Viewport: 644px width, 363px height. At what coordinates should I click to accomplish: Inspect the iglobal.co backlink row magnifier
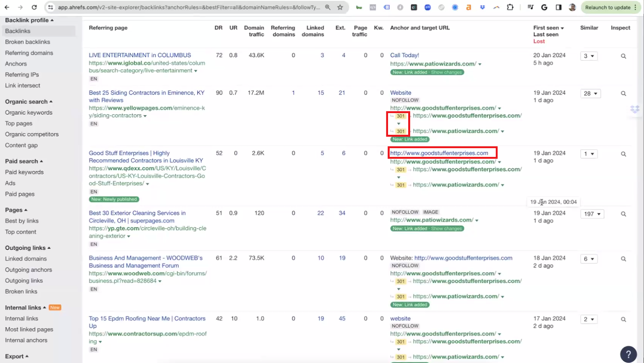pyautogui.click(x=623, y=56)
